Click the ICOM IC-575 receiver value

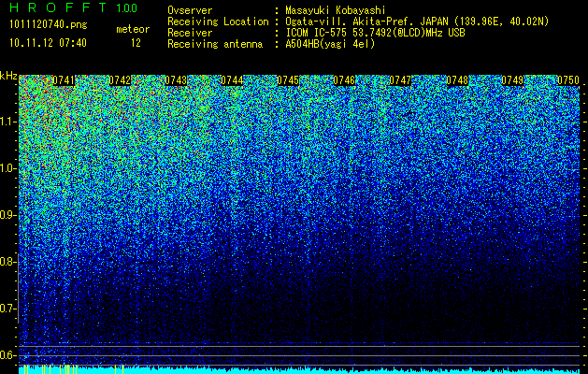click(375, 33)
